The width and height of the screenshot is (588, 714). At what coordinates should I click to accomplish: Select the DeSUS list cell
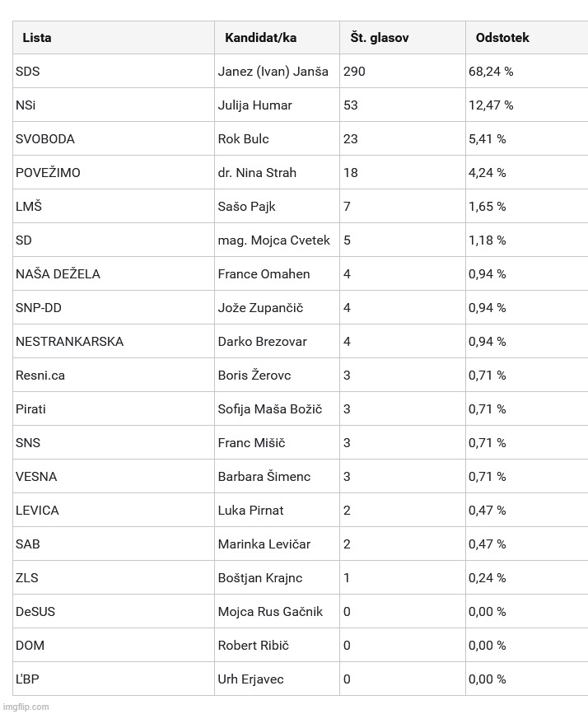[35, 612]
